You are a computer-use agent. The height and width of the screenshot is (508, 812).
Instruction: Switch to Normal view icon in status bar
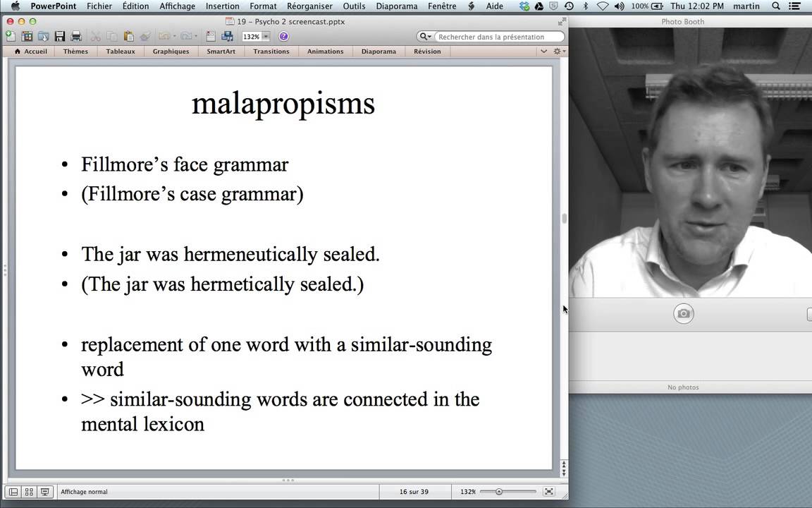(13, 491)
